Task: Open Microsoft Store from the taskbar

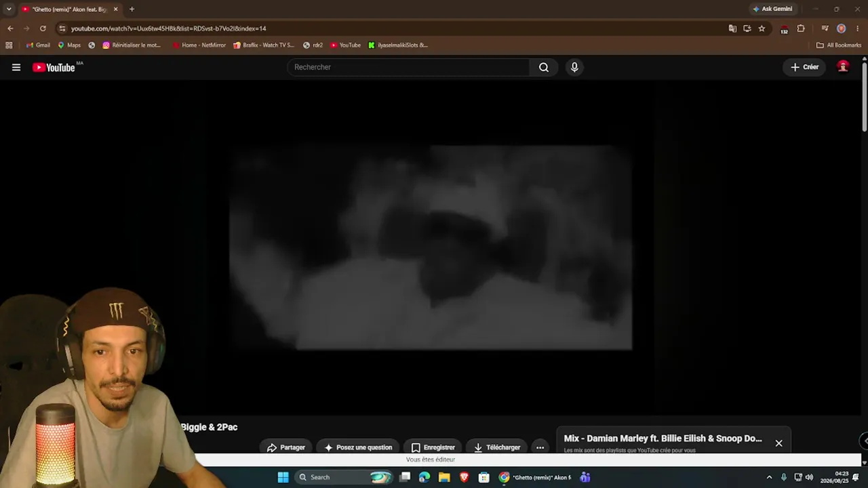Action: coord(484,477)
